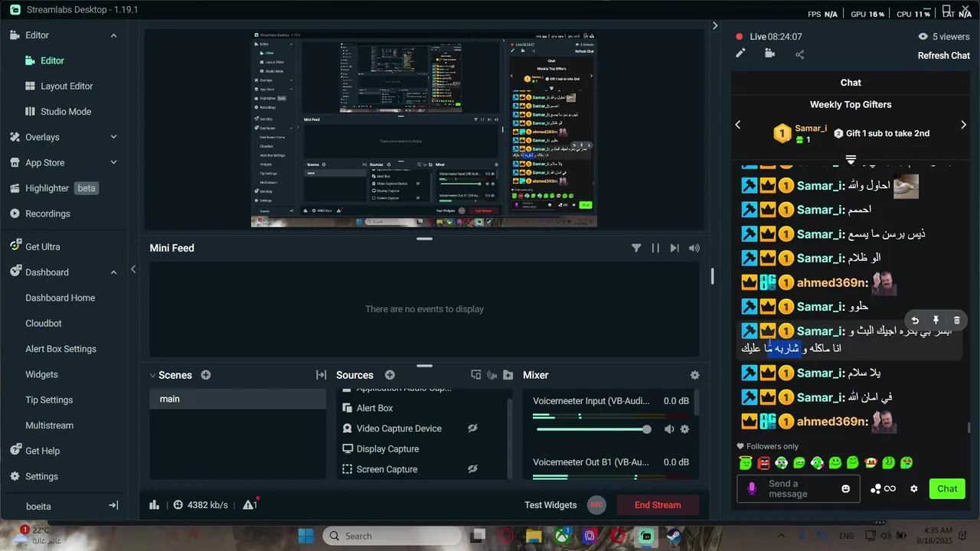Collapse the Weekly Top Gifters leaderboard
The width and height of the screenshot is (980, 551).
point(851,159)
